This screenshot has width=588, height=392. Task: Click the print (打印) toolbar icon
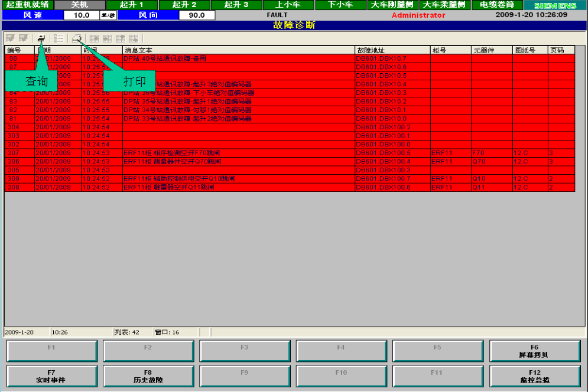pyautogui.click(x=76, y=38)
